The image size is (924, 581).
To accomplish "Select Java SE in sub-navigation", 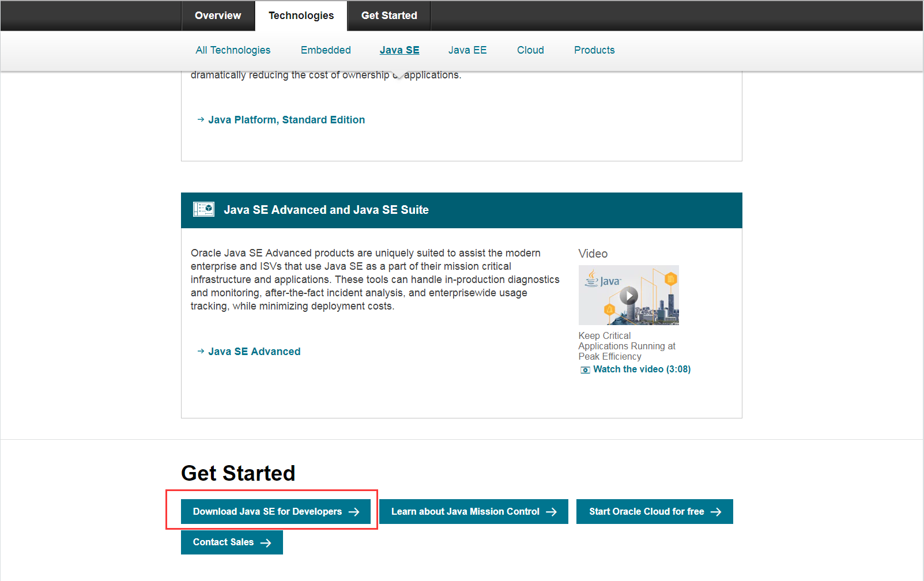I will click(399, 50).
